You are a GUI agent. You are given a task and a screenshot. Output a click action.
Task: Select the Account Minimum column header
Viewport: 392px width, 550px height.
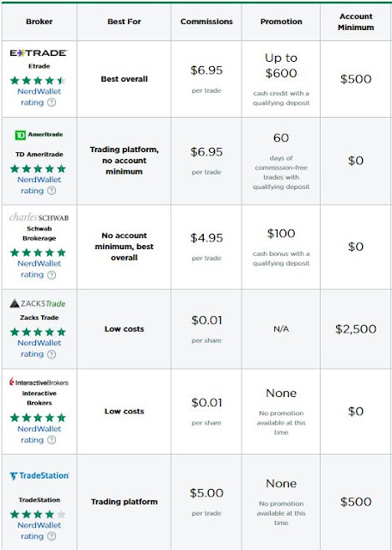point(356,21)
